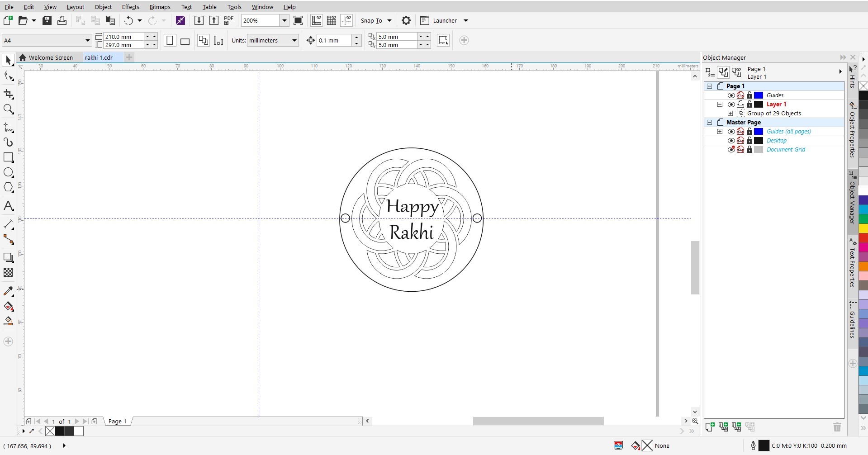This screenshot has height=455, width=868.
Task: Toggle visibility of Guides layer
Action: tap(731, 95)
